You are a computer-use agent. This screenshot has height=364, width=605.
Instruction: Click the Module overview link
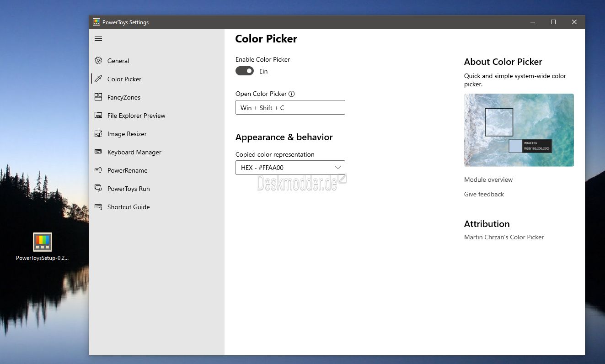488,179
